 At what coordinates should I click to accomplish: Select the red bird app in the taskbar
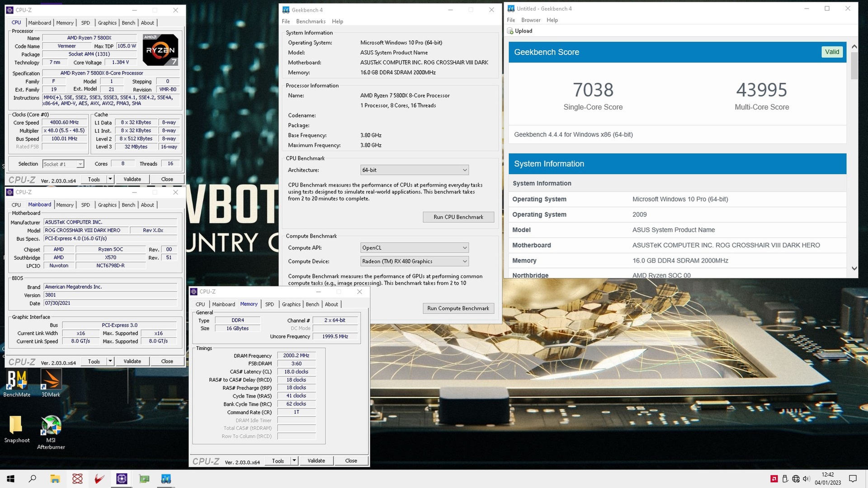pyautogui.click(x=99, y=479)
